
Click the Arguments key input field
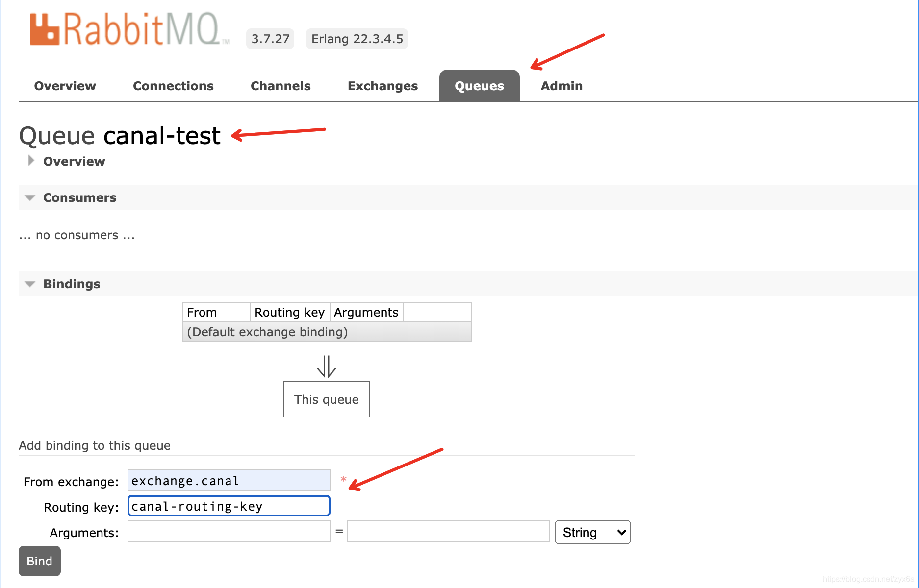pos(229,532)
